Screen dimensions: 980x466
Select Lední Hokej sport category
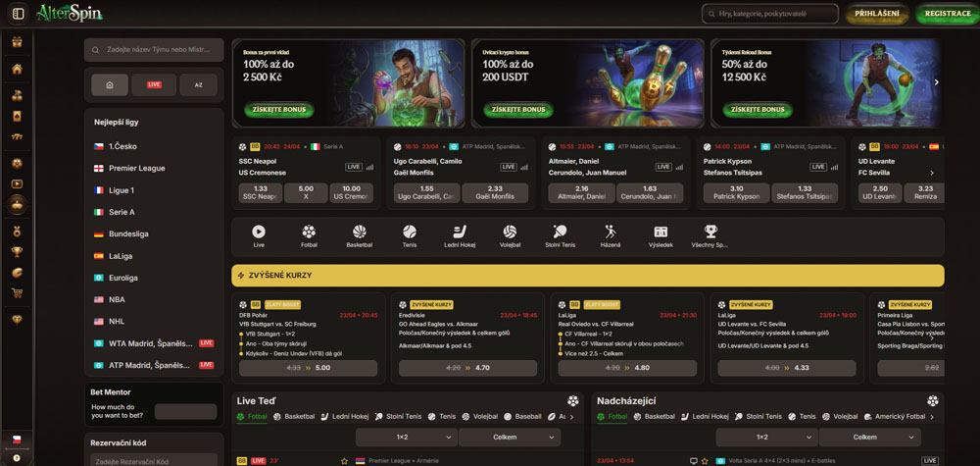tap(460, 236)
